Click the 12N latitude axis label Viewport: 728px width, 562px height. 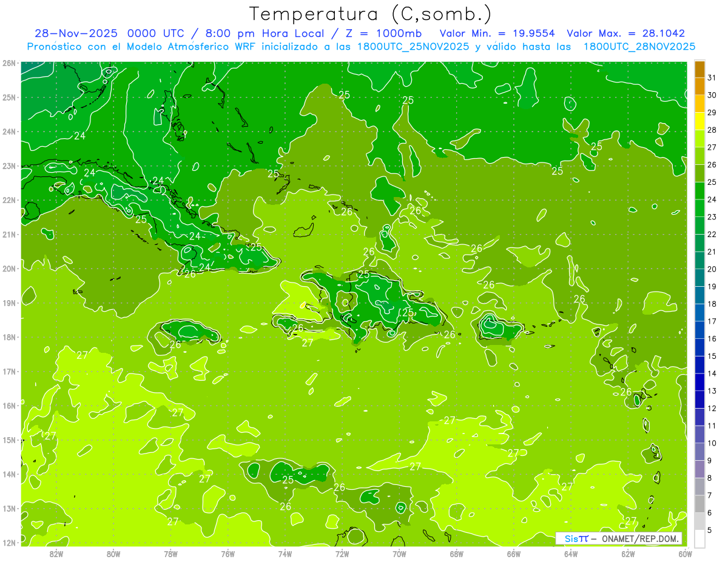[8, 543]
